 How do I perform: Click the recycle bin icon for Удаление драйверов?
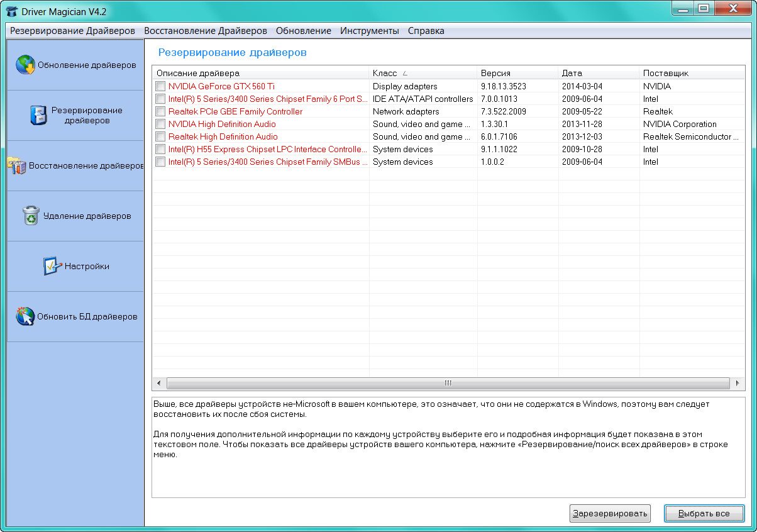click(x=31, y=216)
